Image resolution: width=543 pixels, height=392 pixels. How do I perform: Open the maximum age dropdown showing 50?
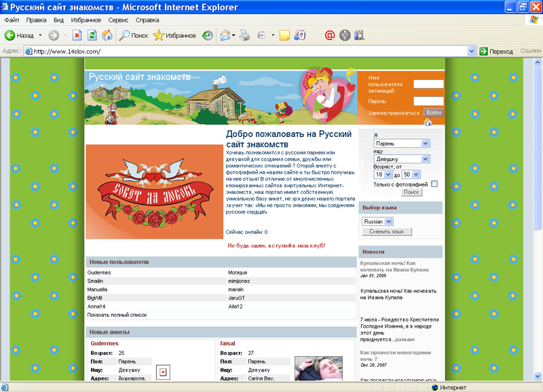click(411, 174)
